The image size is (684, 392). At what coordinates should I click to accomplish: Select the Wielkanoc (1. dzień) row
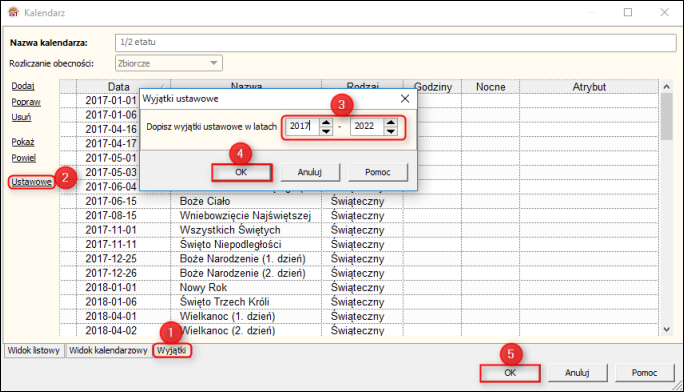359,316
